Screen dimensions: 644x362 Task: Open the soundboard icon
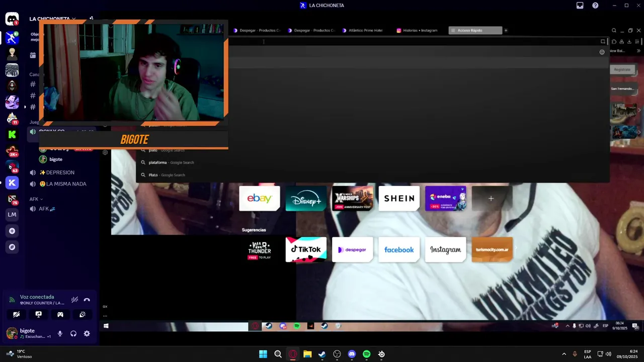pyautogui.click(x=83, y=314)
